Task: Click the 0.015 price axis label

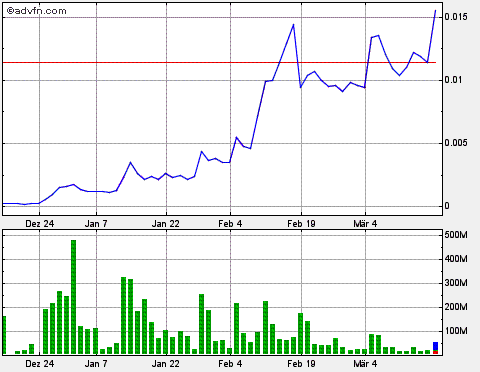Action: 456,17
